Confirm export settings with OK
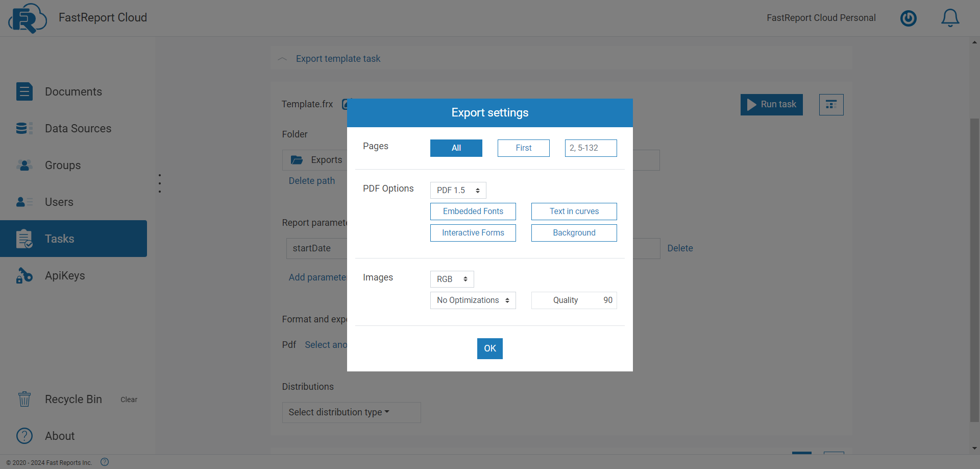 [489, 348]
